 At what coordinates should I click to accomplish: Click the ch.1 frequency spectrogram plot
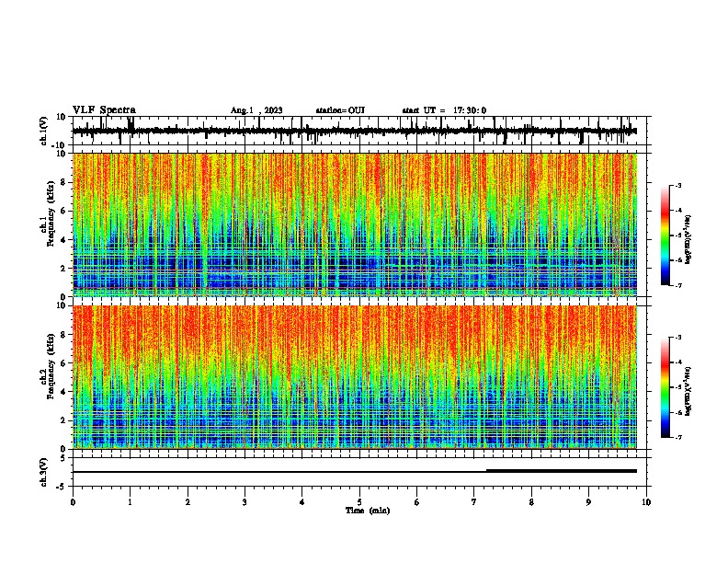point(355,224)
